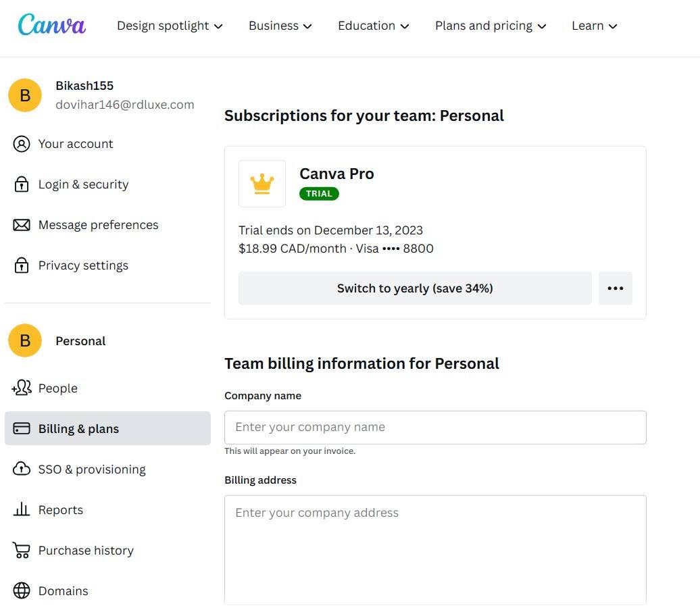Click the Canva logo
This screenshot has height=610, width=700.
click(51, 25)
